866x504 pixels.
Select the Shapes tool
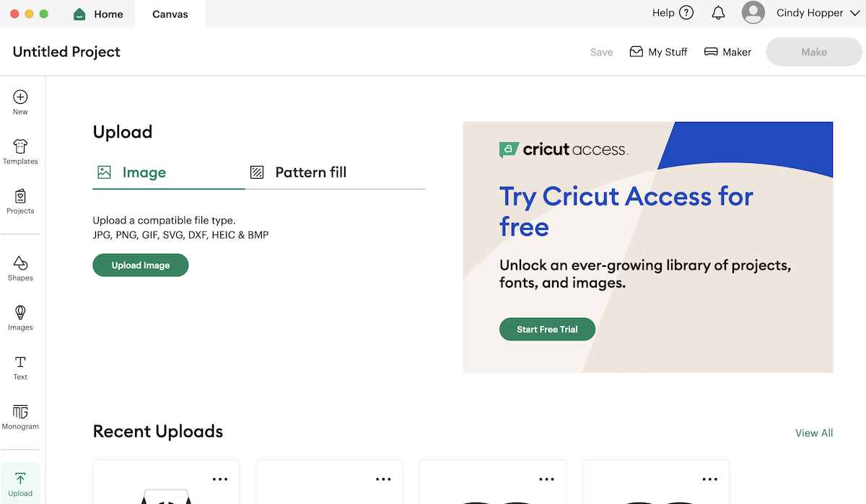click(x=20, y=268)
